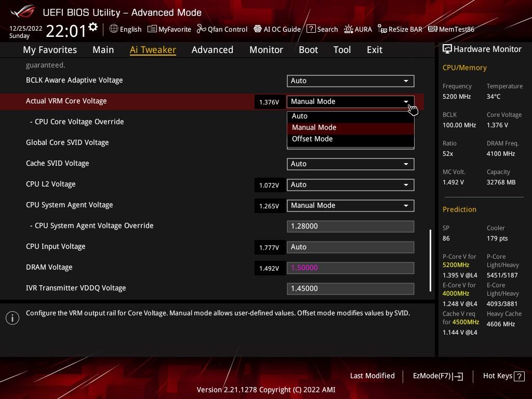532x399 pixels.
Task: Open the MyFavorite list icon
Action: tap(152, 29)
